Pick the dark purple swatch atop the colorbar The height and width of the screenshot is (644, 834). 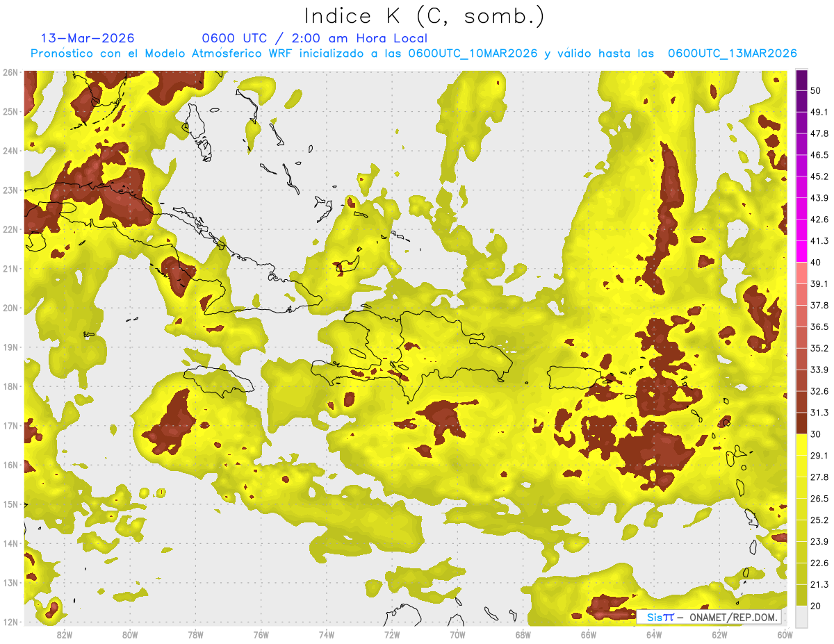(x=801, y=80)
